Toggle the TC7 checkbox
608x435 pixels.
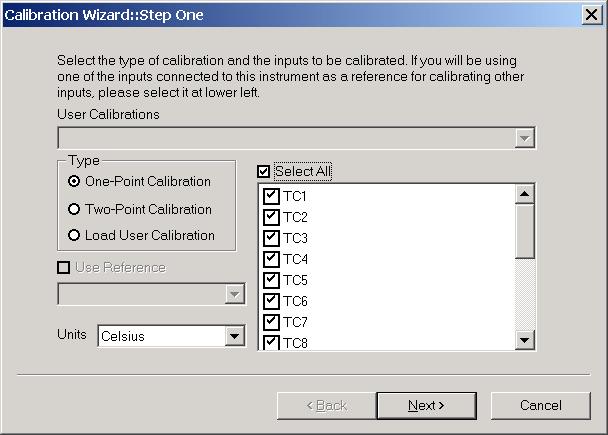point(271,322)
